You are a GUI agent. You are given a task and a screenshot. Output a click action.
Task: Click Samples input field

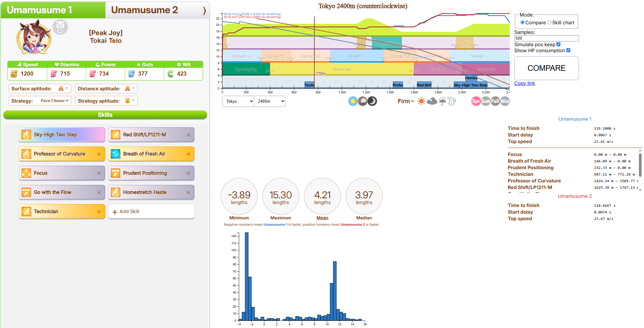(x=547, y=38)
